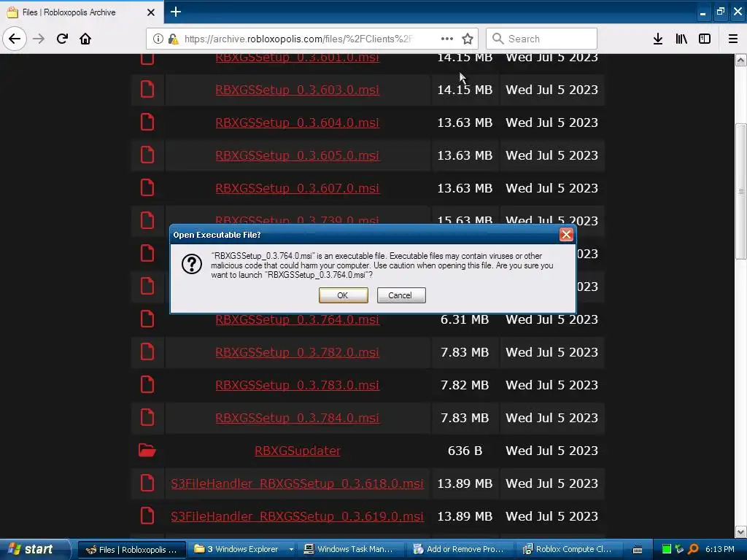Click the file icon beside RBXGSSetup_0.3.603.0.msi
Screen dimensions: 747x560
coord(147,89)
